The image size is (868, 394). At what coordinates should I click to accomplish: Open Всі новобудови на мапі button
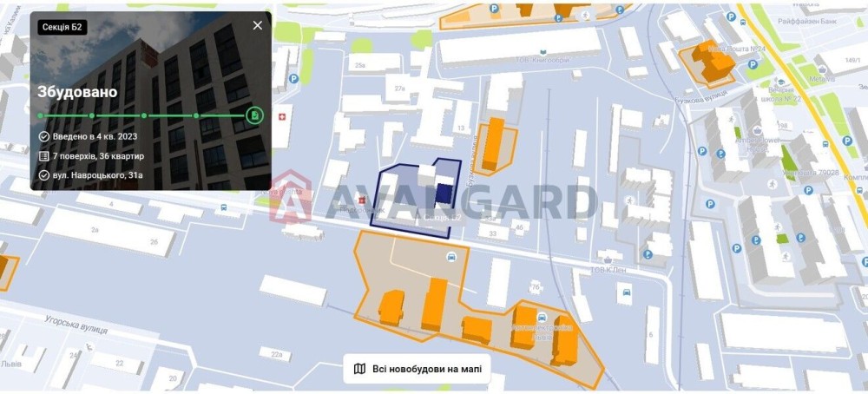click(417, 369)
